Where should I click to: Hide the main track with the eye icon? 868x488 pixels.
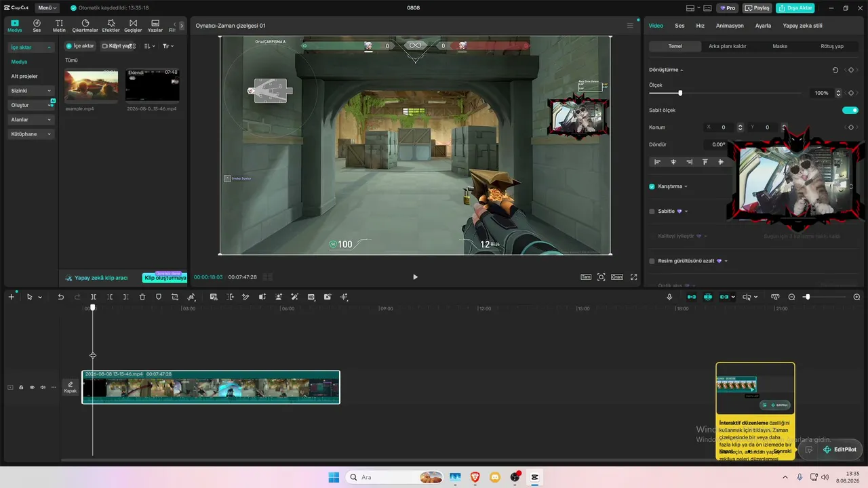(x=32, y=388)
